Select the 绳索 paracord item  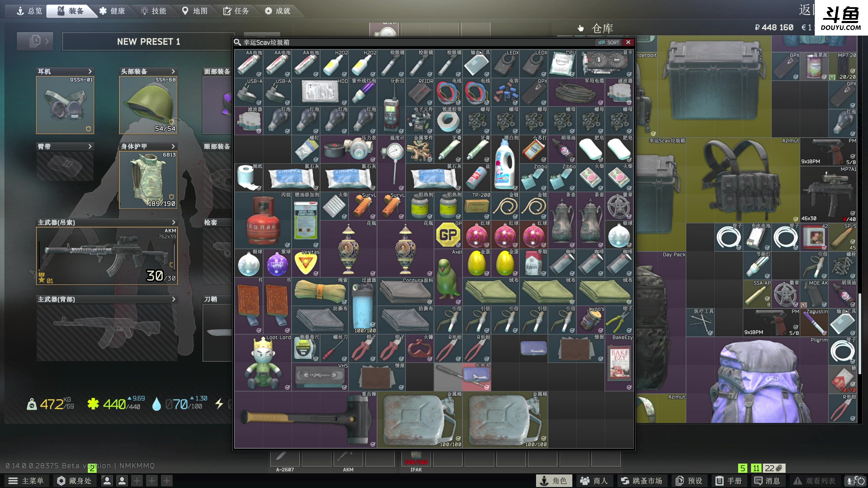tap(320, 291)
